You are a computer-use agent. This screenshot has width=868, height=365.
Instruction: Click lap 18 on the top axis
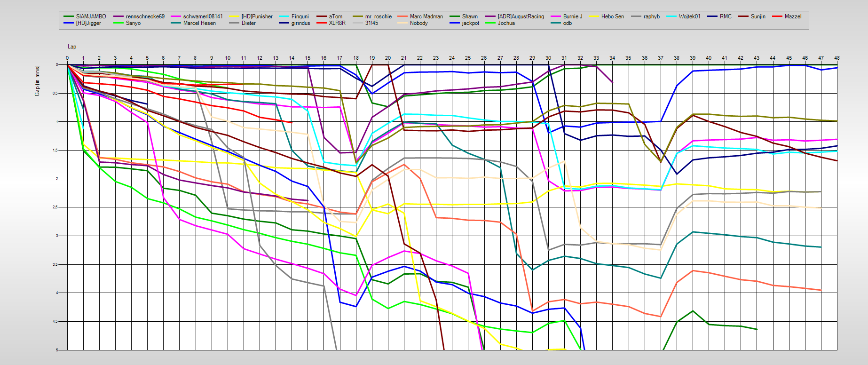coord(356,58)
